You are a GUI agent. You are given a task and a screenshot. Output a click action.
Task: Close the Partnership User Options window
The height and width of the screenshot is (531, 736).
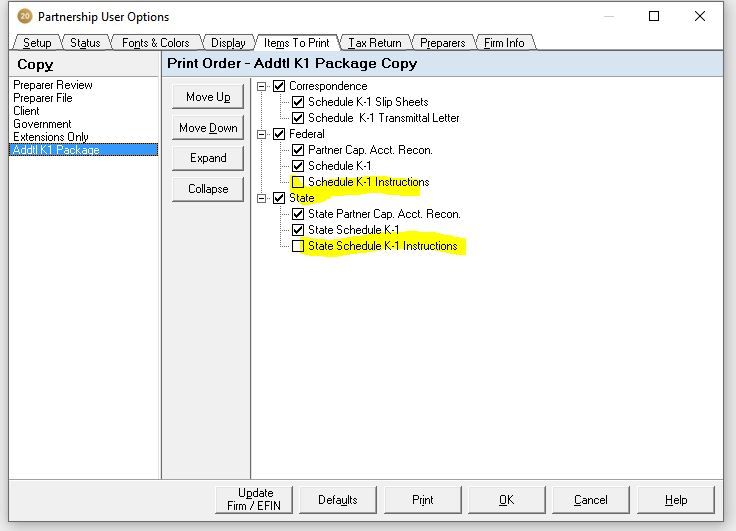700,16
